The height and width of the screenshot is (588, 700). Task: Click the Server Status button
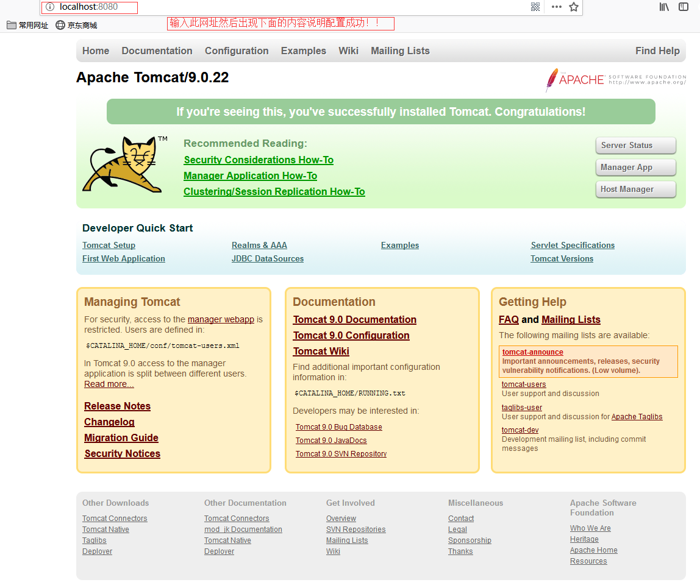click(635, 145)
